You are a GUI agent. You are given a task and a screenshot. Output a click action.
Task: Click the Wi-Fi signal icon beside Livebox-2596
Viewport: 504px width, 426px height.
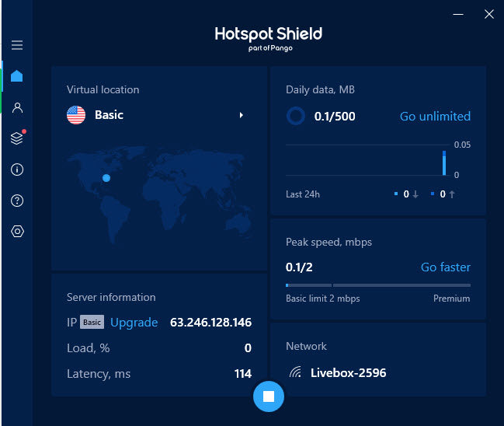click(x=295, y=372)
